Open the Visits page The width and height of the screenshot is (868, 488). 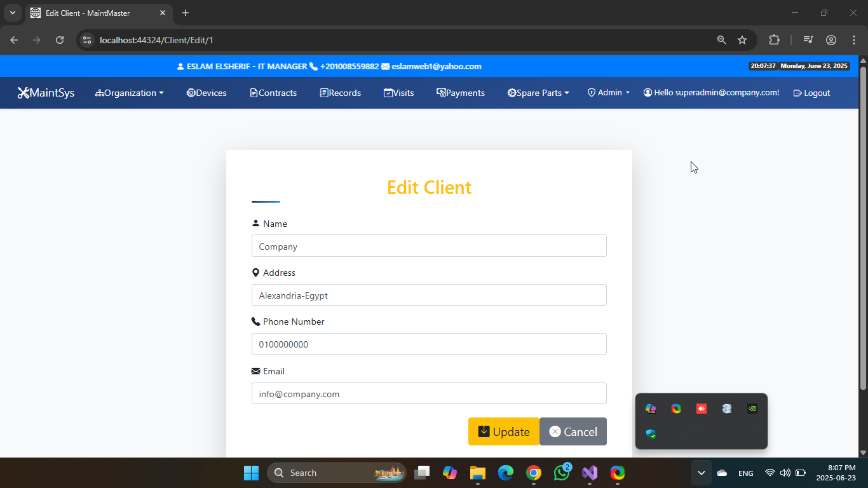coord(398,93)
